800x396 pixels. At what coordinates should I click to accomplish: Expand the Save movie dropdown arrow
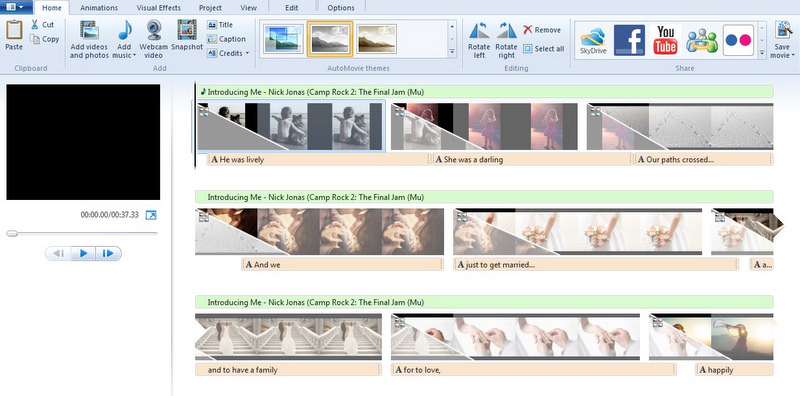tap(792, 56)
